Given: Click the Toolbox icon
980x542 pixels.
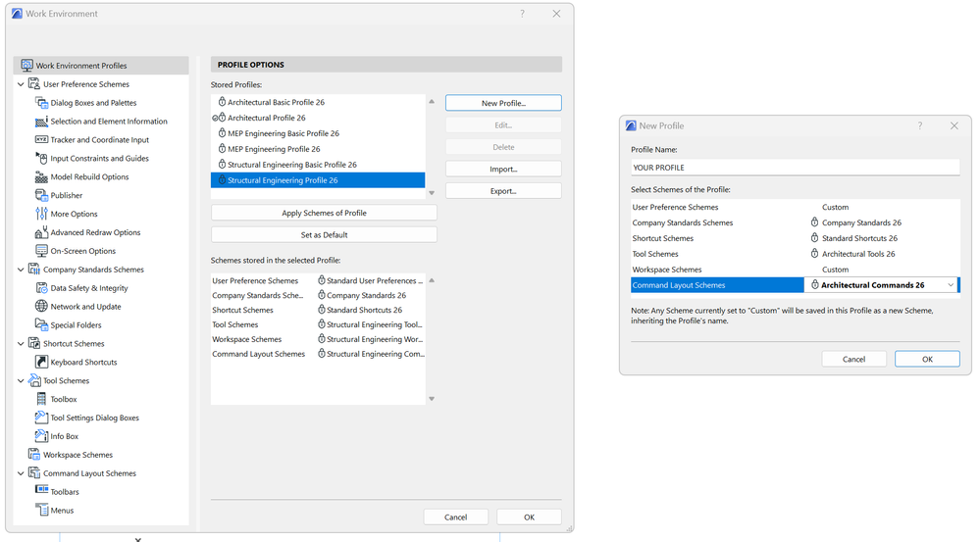Looking at the screenshot, I should point(41,399).
